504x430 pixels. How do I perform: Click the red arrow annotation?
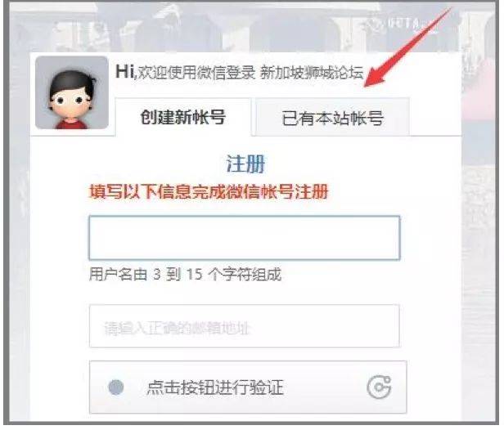409,47
